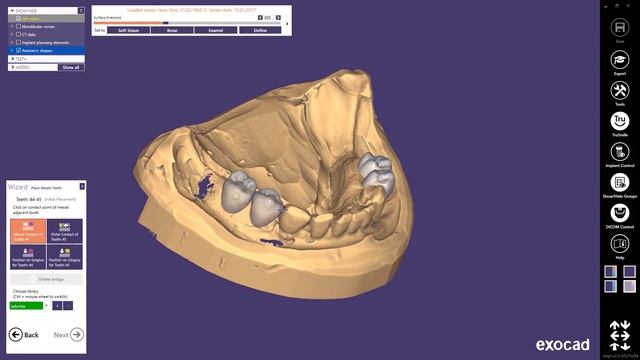
Task: Click the Back arrow in the wizard
Action: (x=16, y=335)
